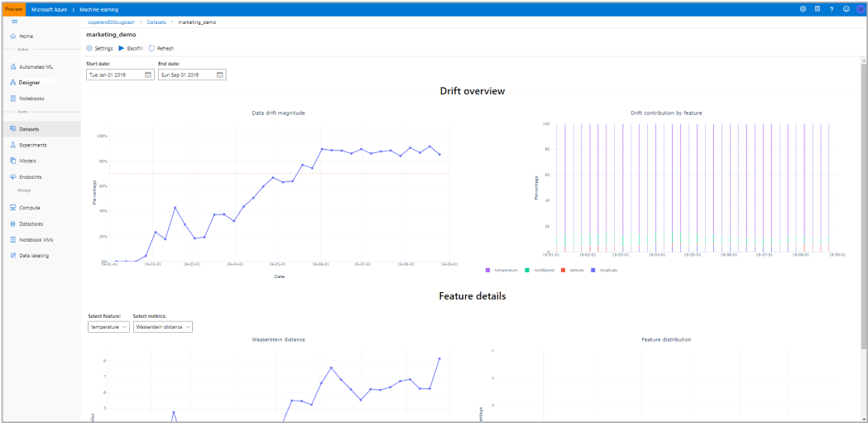This screenshot has height=423, width=868.
Task: Go to Home page label
Action: pyautogui.click(x=26, y=36)
